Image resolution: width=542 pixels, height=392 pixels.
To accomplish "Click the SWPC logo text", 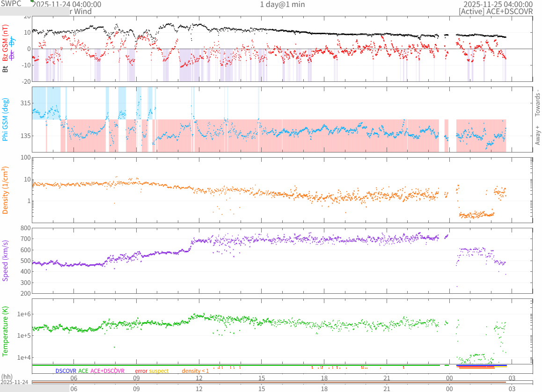I will 11,4.
